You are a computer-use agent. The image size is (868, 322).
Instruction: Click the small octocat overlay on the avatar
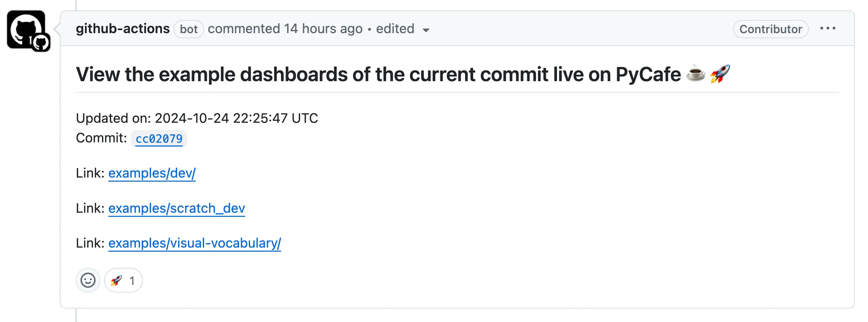coord(42,42)
